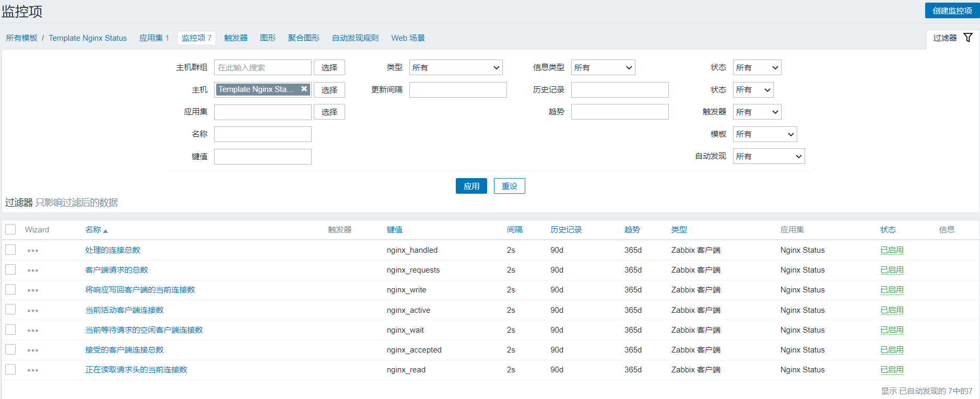Sort table by 状态 column header
The width and height of the screenshot is (980, 399).
tap(888, 230)
